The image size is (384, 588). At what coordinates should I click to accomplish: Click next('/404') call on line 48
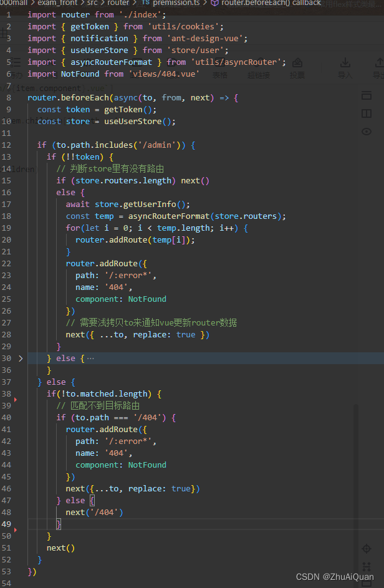coord(95,513)
